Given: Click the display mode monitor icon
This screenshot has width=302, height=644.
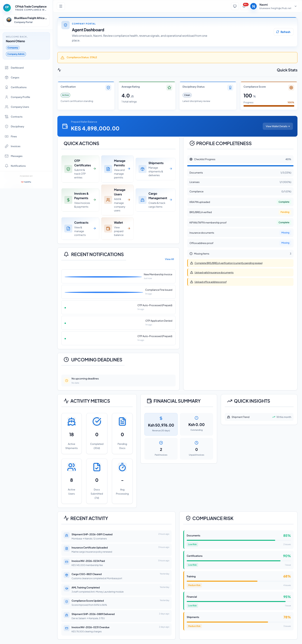Looking at the screenshot, I should (234, 6).
